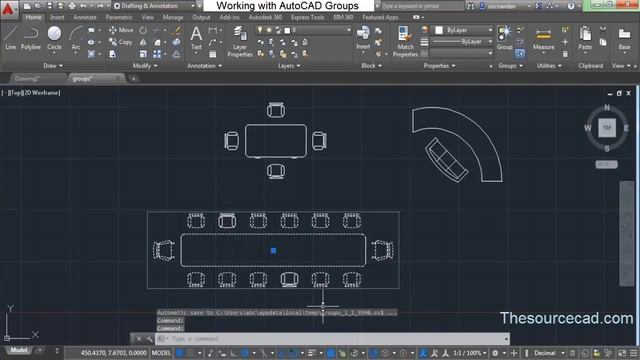Expand the Groups panel
This screenshot has width=640, height=360.
tap(510, 66)
